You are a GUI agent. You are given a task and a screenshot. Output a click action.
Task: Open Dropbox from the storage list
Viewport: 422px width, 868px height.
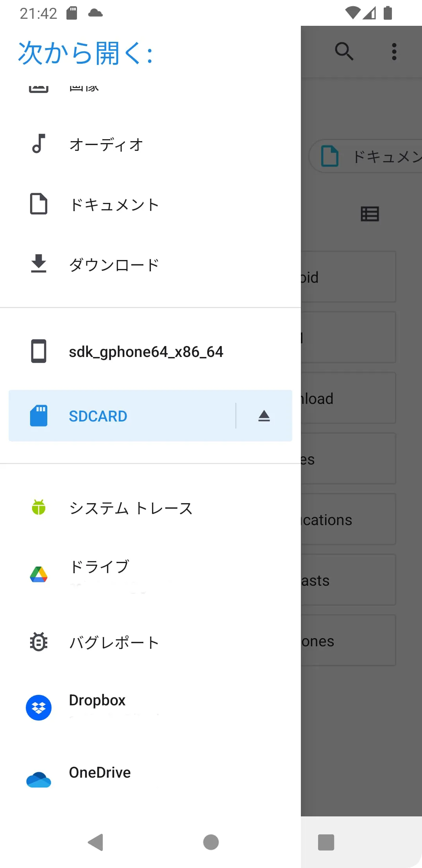point(38,708)
